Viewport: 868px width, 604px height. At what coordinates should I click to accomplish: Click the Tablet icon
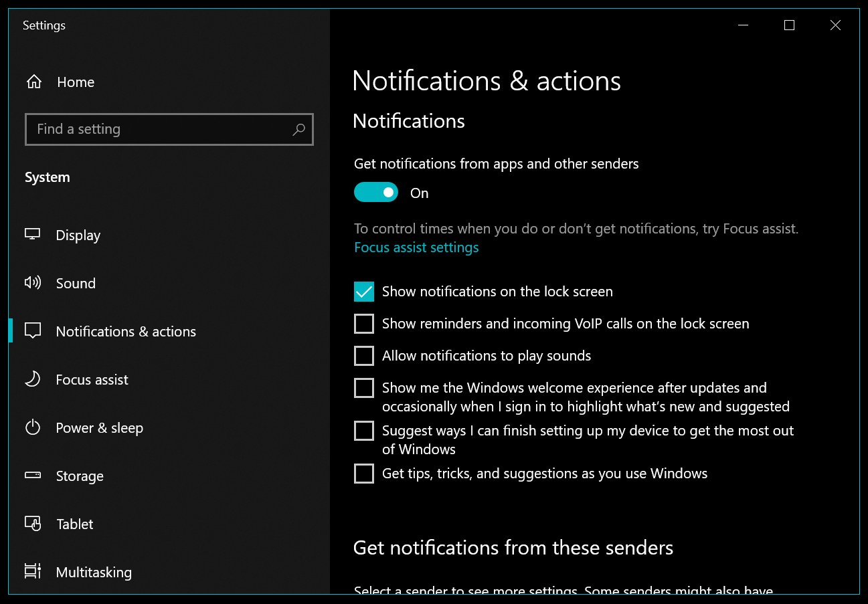(x=33, y=524)
